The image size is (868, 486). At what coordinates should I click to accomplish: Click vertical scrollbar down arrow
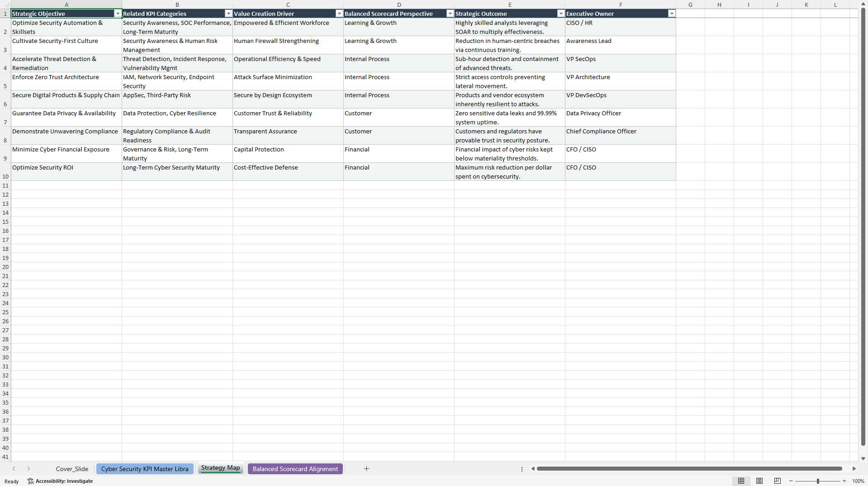(x=863, y=458)
